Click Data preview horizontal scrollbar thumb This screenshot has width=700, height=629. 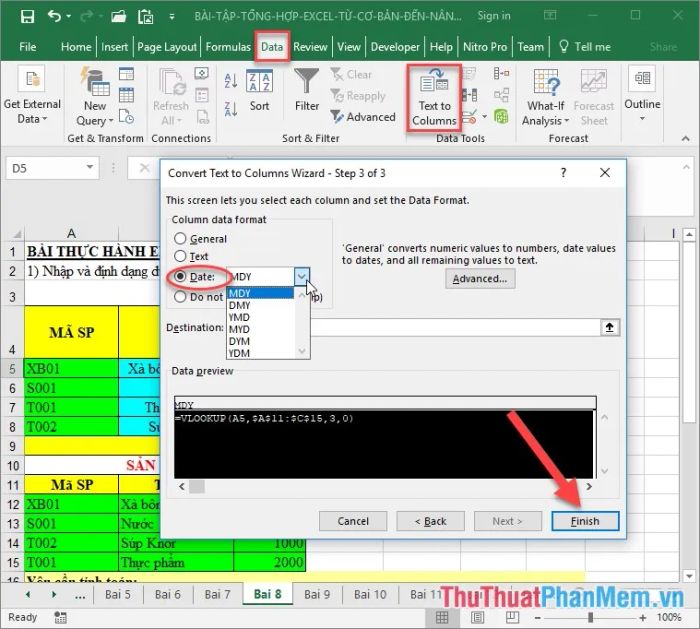coord(197,486)
